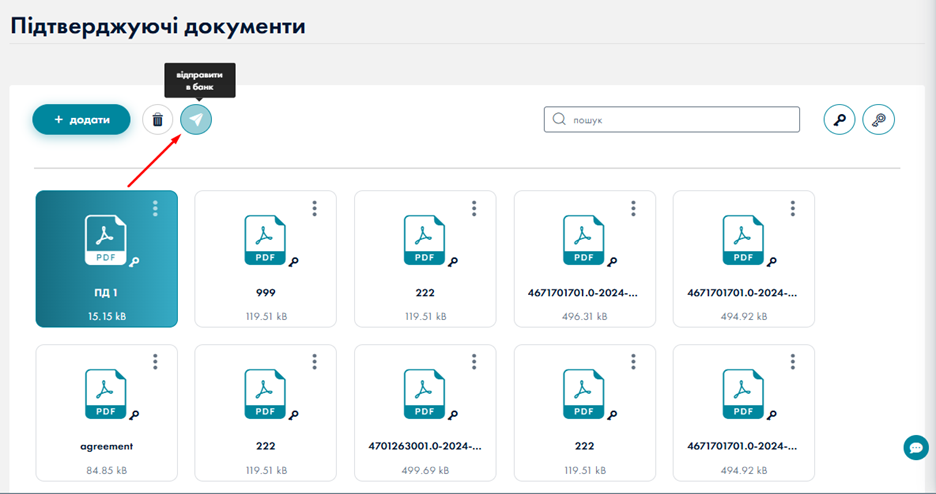Expand three-dot menu of agreement document

click(x=155, y=361)
